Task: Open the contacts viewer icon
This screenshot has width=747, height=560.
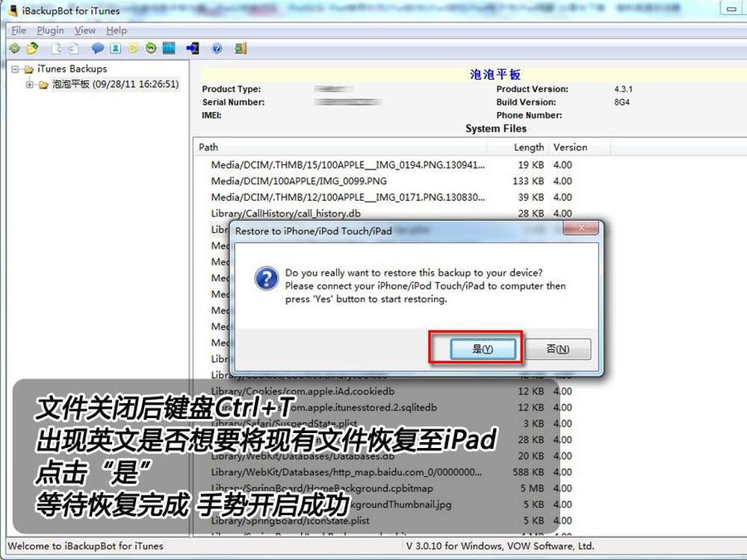Action: [116, 49]
